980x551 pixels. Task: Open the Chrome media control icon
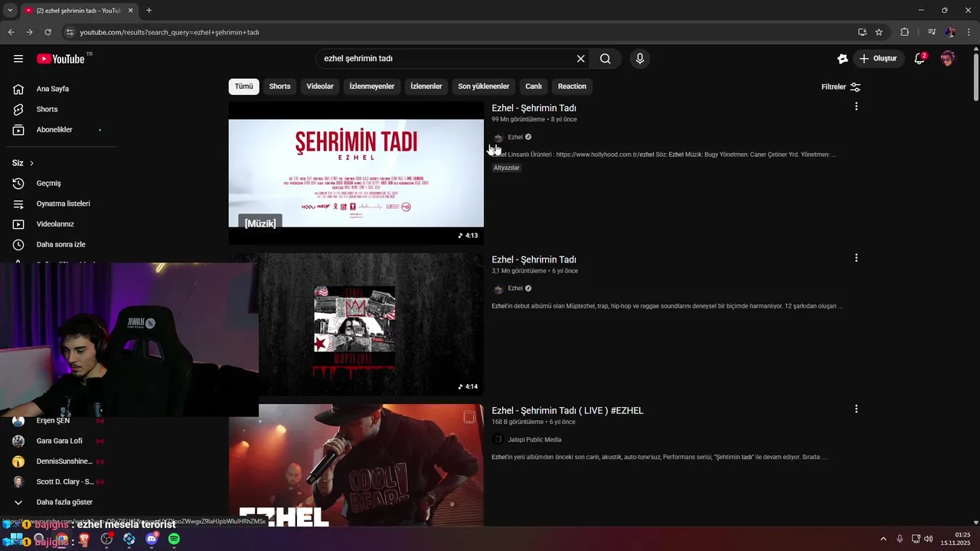tap(931, 32)
